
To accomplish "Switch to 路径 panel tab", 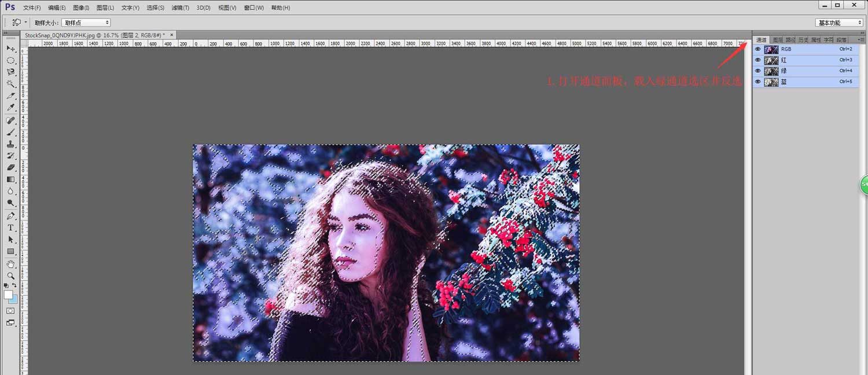I will click(x=790, y=40).
